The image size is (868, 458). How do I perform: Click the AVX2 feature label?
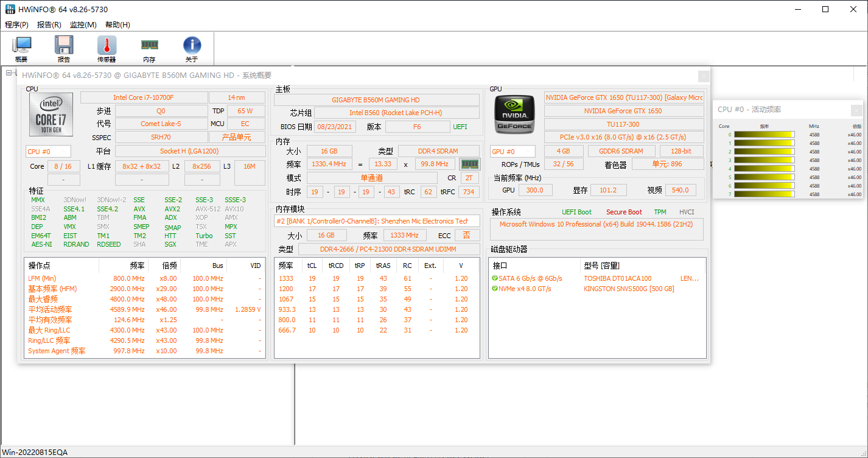pos(172,209)
